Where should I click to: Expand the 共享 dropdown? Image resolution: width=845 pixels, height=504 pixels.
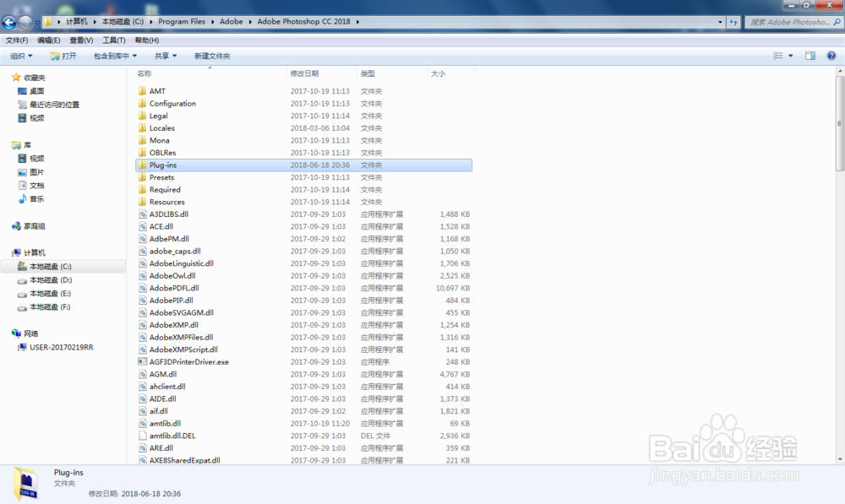pos(166,56)
